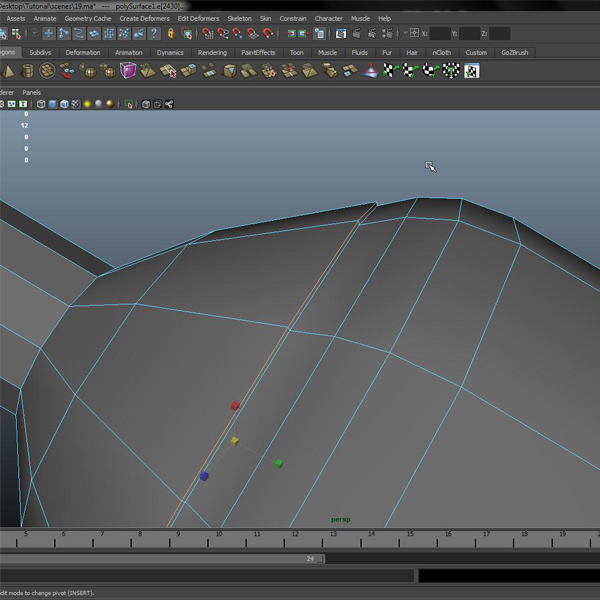Click the range slider end handle at 24

[x=321, y=559]
